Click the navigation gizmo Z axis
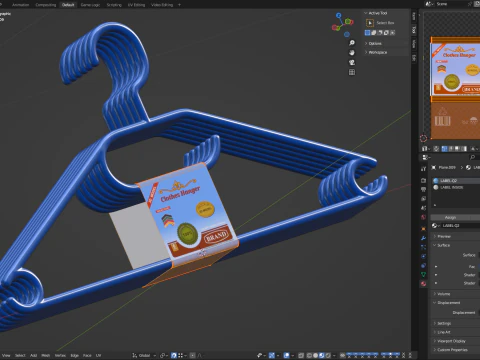 point(339,15)
